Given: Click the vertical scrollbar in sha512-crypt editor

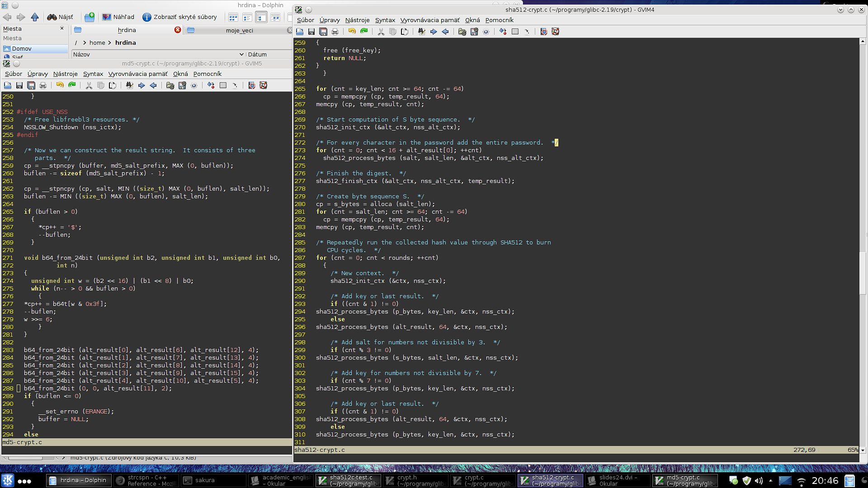Looking at the screenshot, I should click(863, 273).
